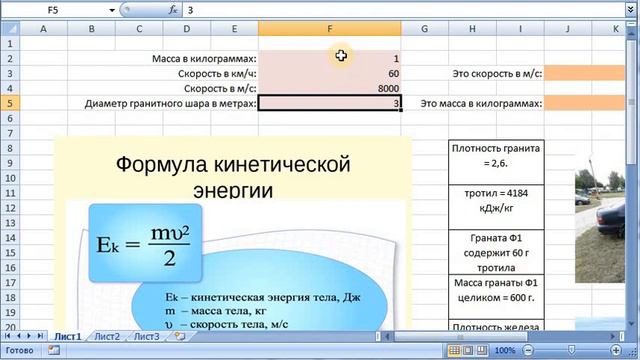Viewport: 640px width, 360px height.
Task: Switch to the Лист3 sheet tab
Action: pos(147,336)
